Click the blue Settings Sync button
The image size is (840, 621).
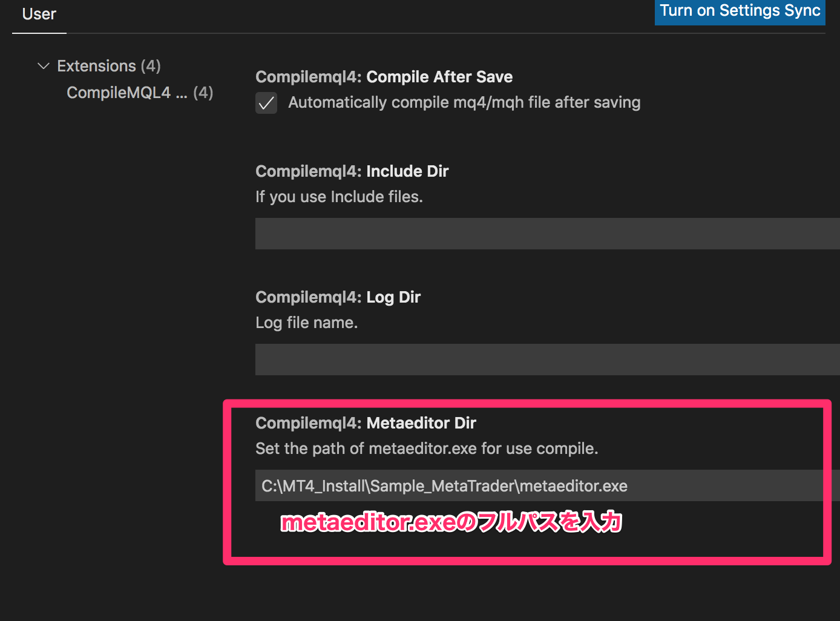pos(740,12)
